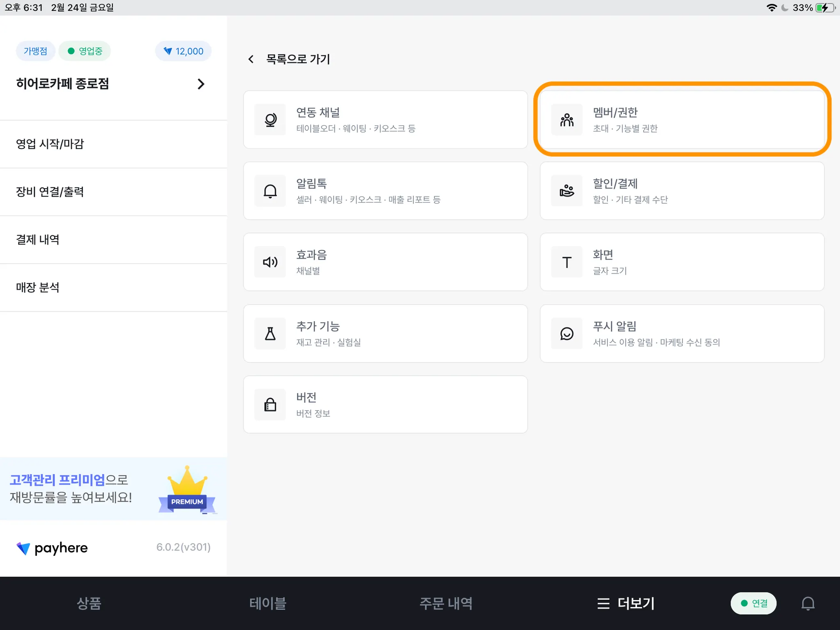Toggle the 연결 connection status pill
The width and height of the screenshot is (840, 630).
coord(753,603)
